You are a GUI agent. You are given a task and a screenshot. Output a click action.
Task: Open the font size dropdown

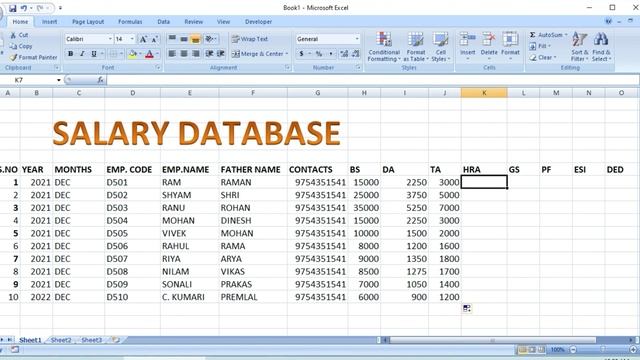(x=132, y=39)
